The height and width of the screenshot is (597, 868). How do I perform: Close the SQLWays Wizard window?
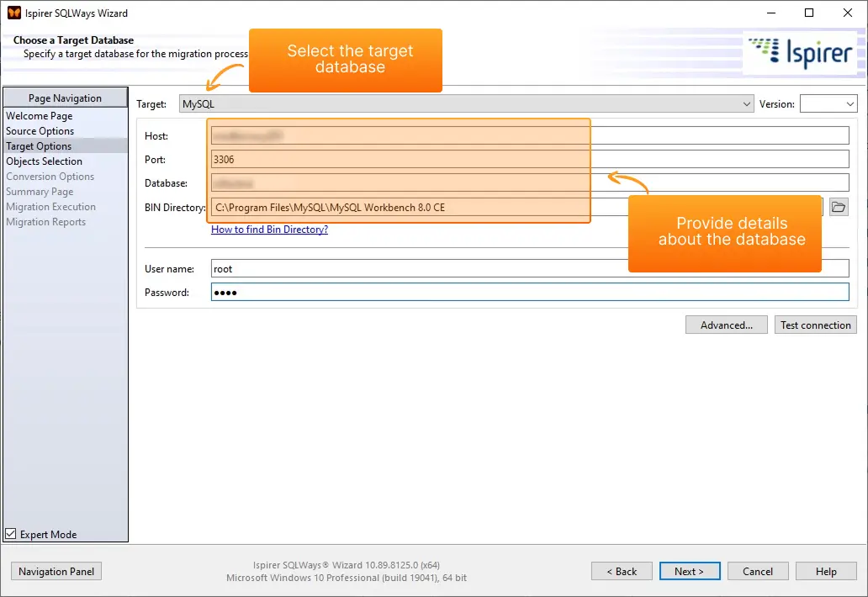pos(848,13)
